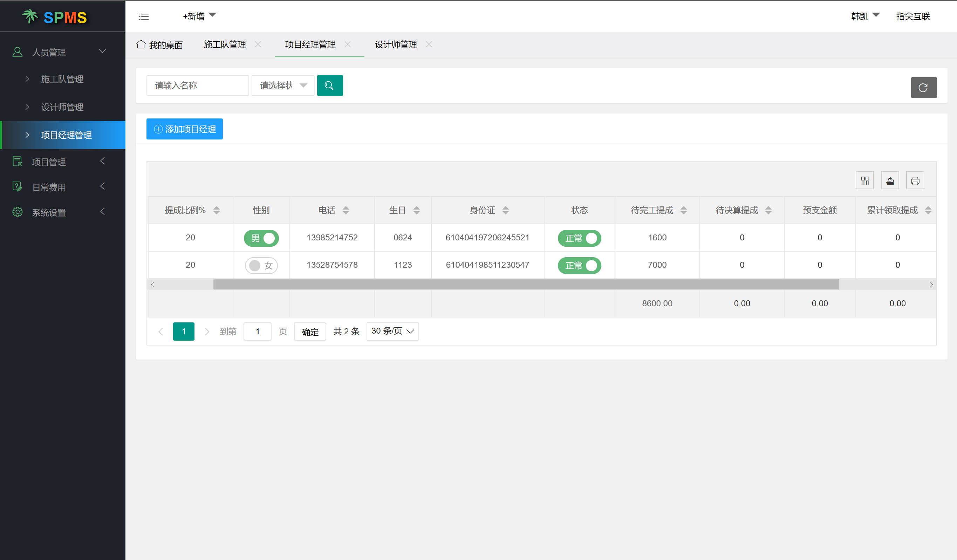The height and width of the screenshot is (560, 957).
Task: Switch to 施工队管理 tab
Action: 225,45
